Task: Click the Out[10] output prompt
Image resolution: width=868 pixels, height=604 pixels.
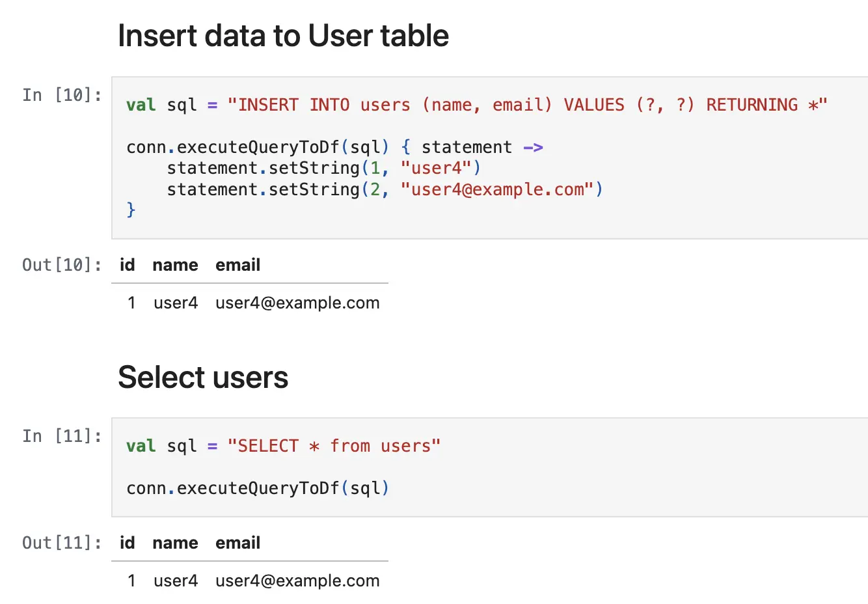Action: (62, 265)
